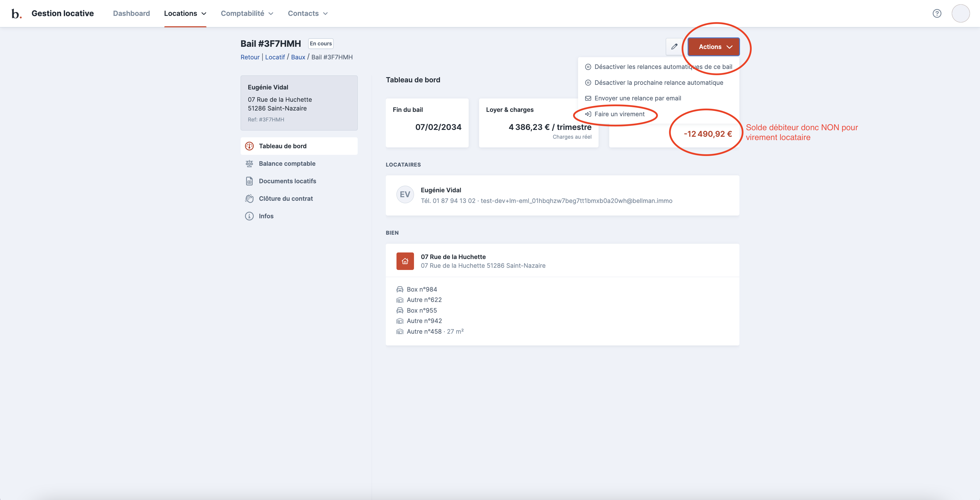Open the Infos sidebar section

(266, 216)
